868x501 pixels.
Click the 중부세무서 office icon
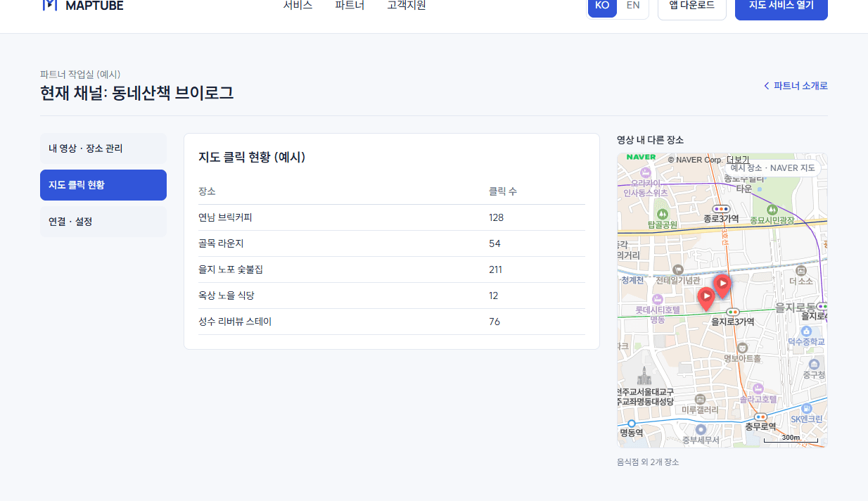[x=701, y=429]
